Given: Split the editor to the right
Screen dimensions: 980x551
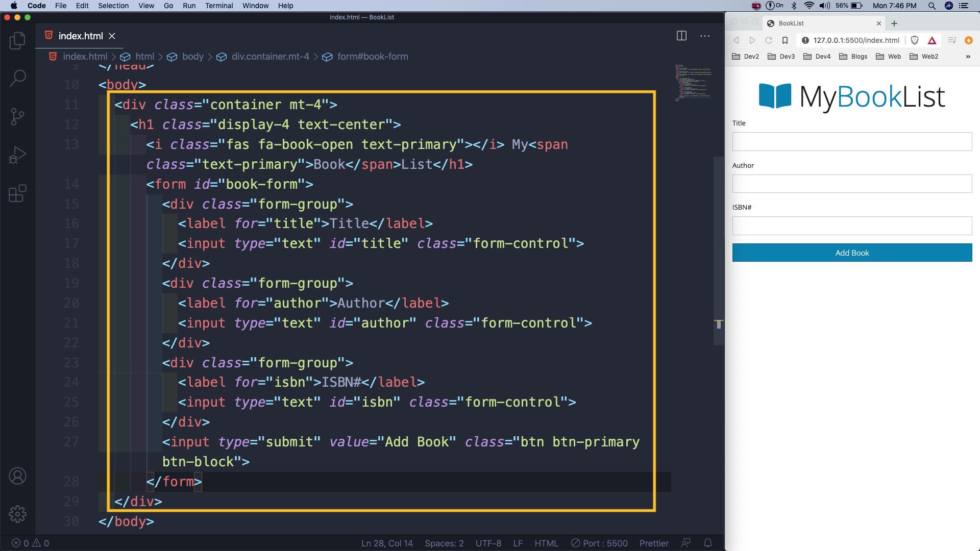Looking at the screenshot, I should [x=681, y=36].
